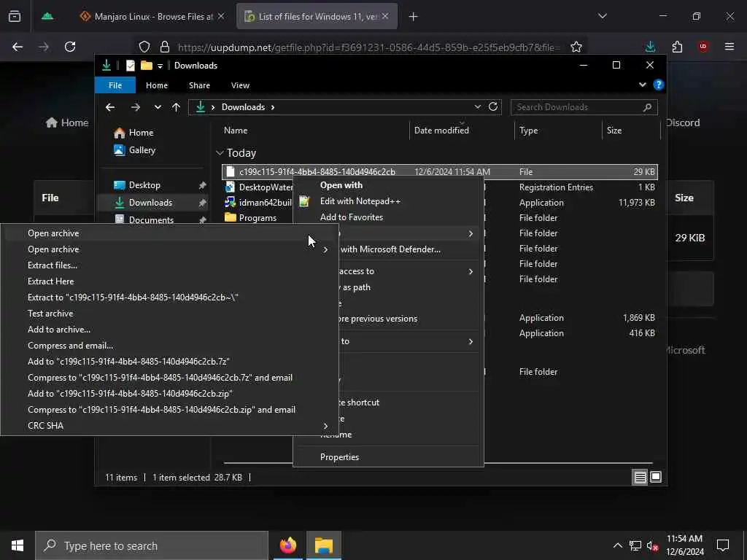The image size is (747, 560).
Task: Choose Add to Favorites
Action: pos(352,217)
